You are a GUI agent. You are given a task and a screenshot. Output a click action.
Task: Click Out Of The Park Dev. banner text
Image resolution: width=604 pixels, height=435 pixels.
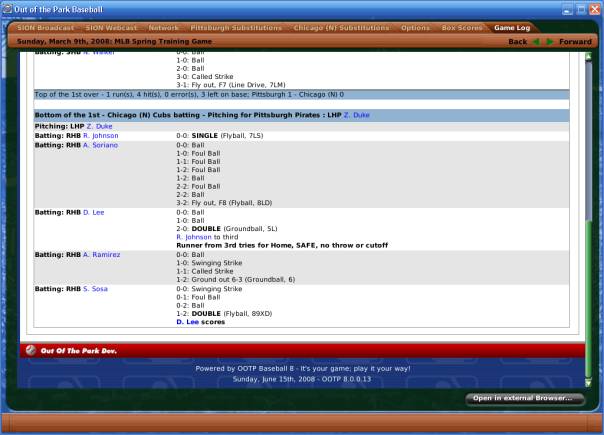pos(79,351)
